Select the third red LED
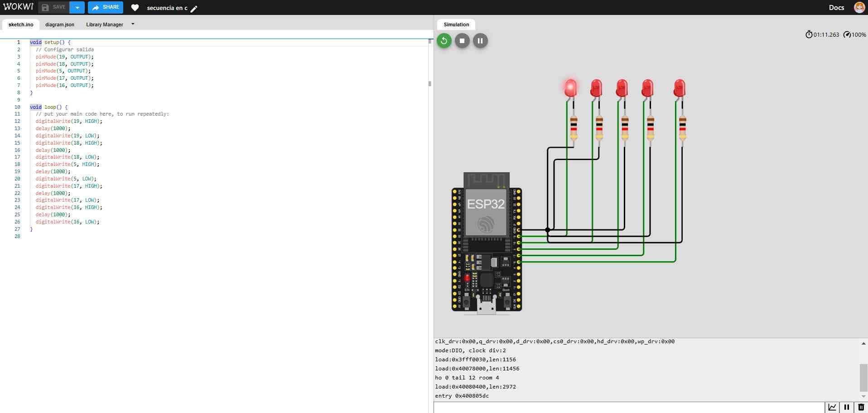 [x=622, y=88]
